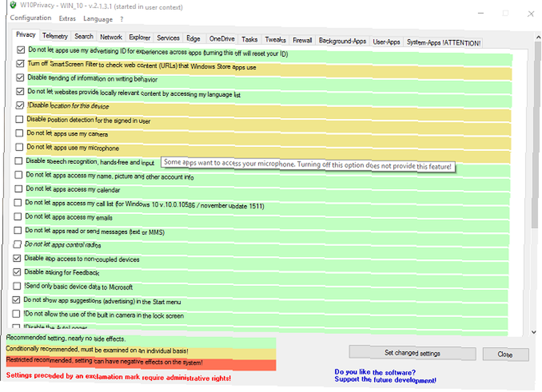
Task: Uncheck Do not show app suggestions in Start menu
Action: [16, 299]
